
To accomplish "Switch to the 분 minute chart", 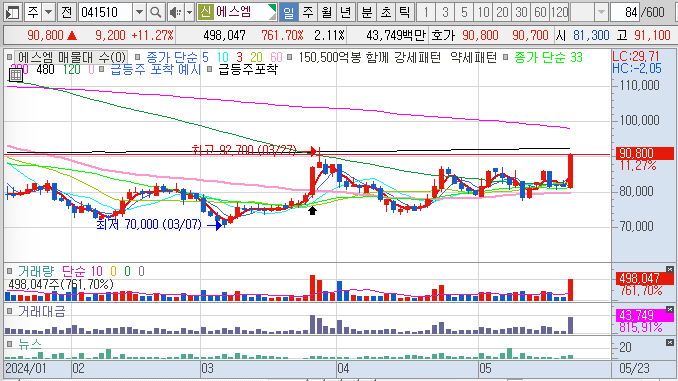I will (x=367, y=12).
